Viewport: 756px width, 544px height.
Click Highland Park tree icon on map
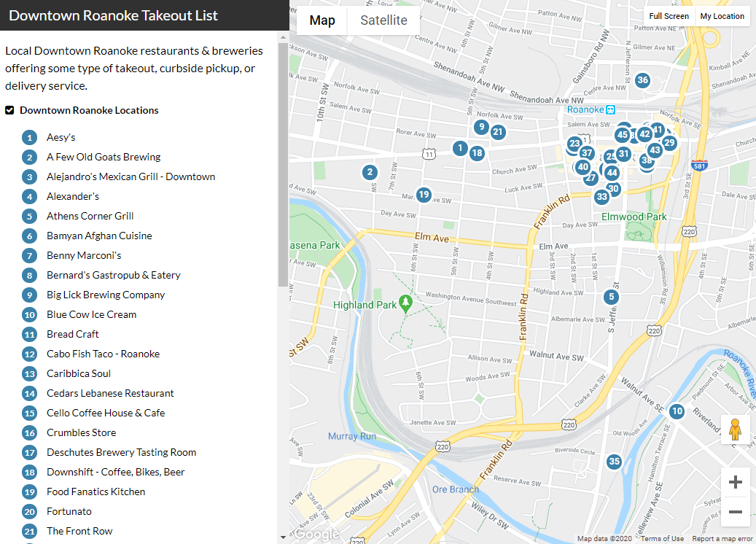(406, 303)
